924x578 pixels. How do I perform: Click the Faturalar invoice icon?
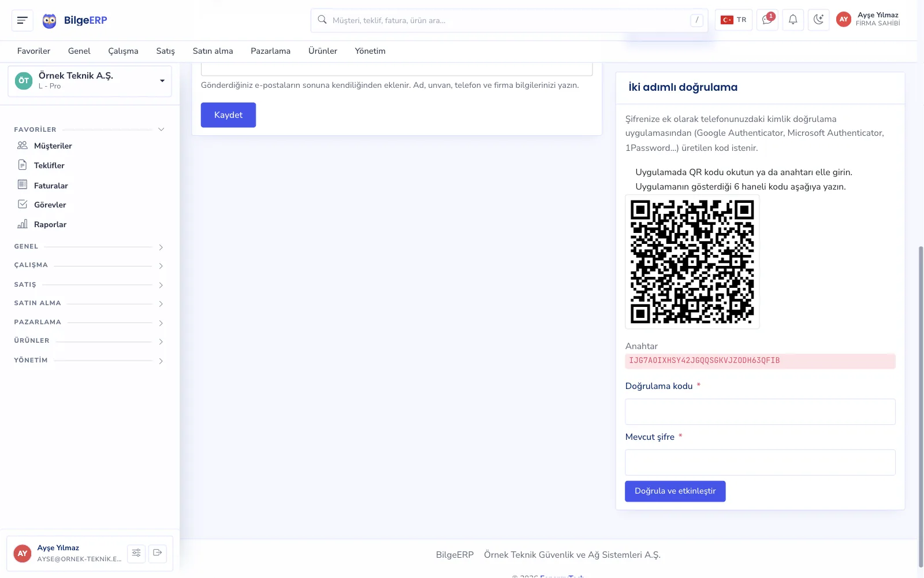(23, 184)
